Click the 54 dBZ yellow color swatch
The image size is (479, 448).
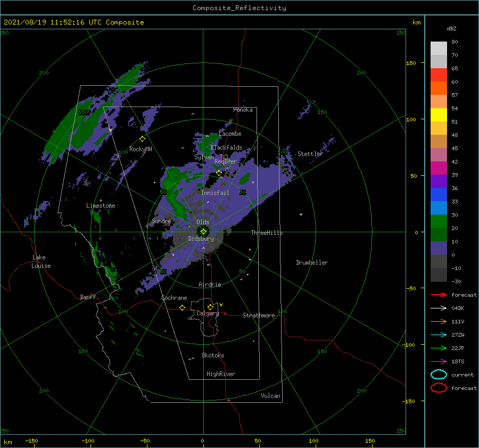439,115
